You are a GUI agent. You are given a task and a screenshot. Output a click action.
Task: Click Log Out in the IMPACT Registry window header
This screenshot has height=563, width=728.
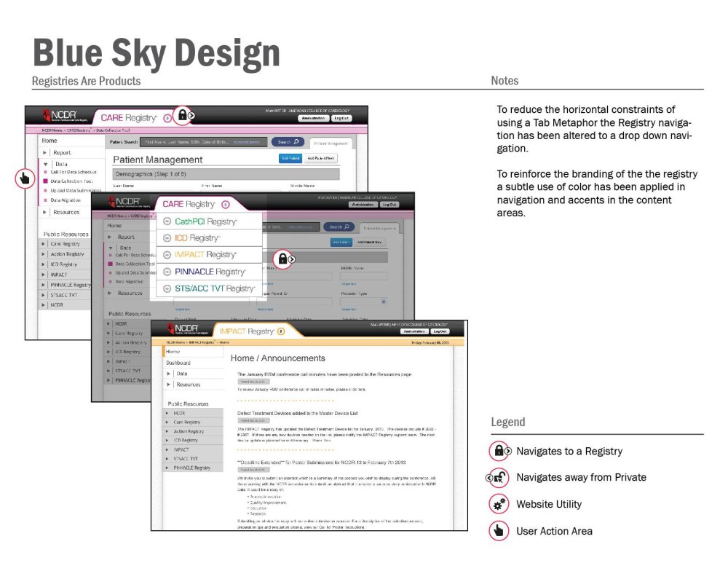pyautogui.click(x=439, y=331)
